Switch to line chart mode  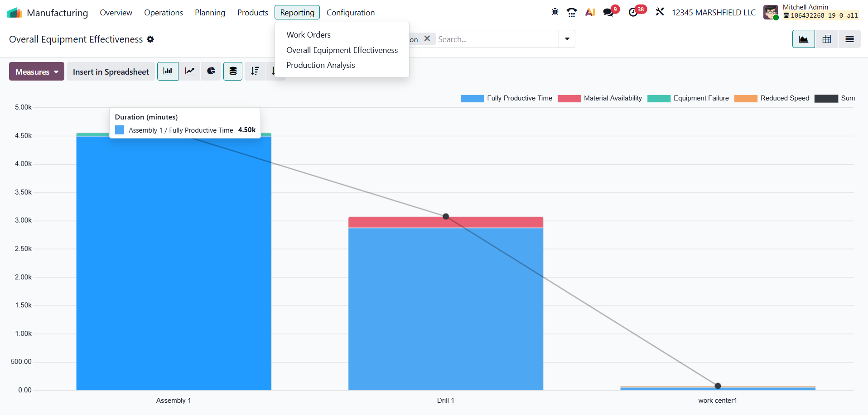pos(189,72)
